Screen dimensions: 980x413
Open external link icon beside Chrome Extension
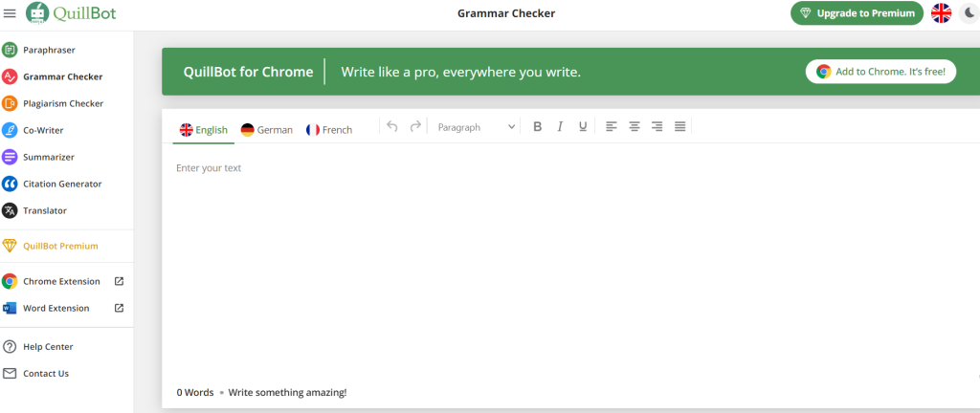click(120, 281)
